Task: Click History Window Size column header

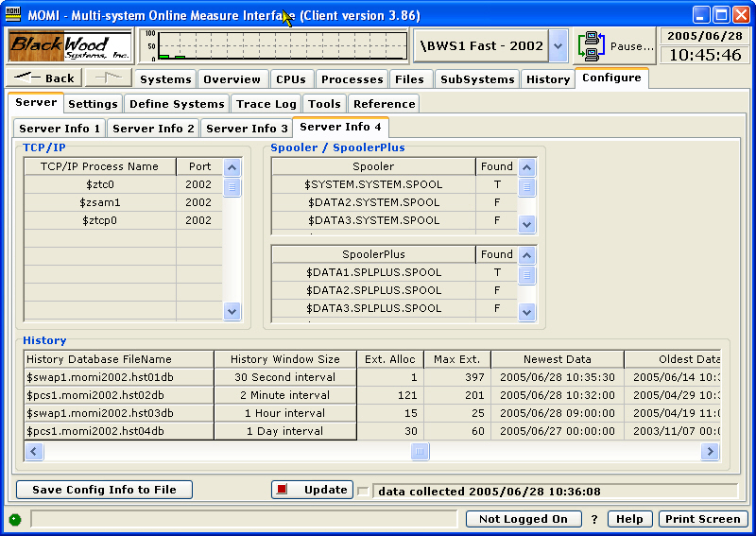Action: pos(285,359)
